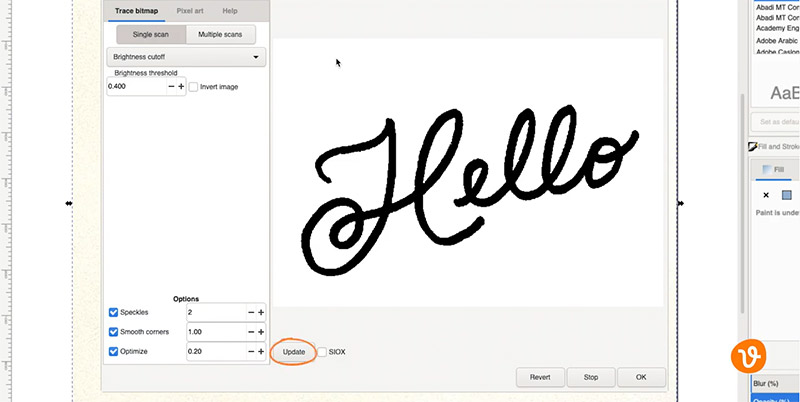
Task: Enable the SIOX checkbox
Action: 322,352
